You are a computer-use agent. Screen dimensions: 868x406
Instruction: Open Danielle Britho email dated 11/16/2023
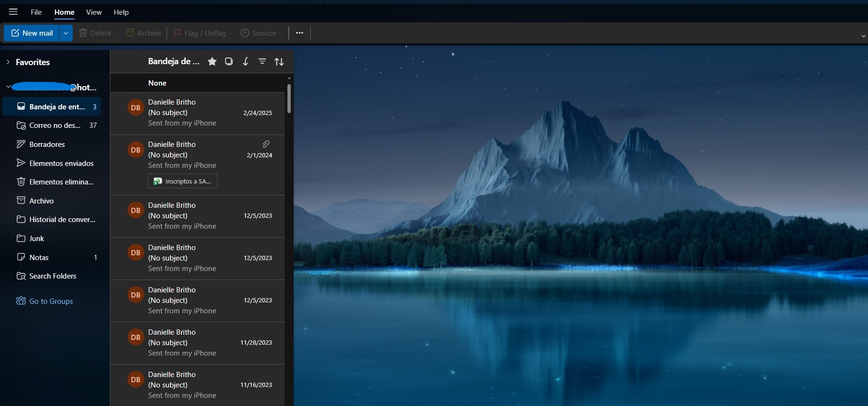tap(197, 385)
